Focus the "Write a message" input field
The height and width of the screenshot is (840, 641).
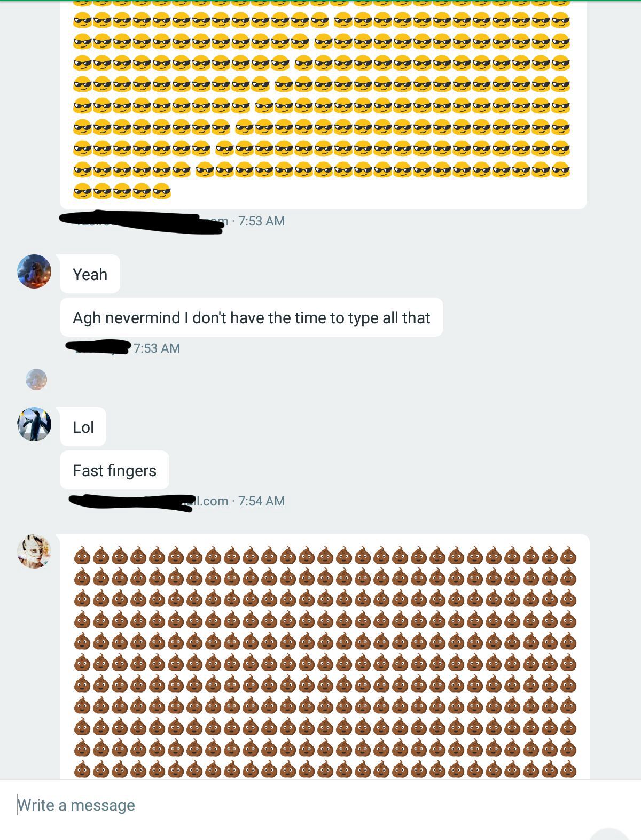tap(320, 805)
